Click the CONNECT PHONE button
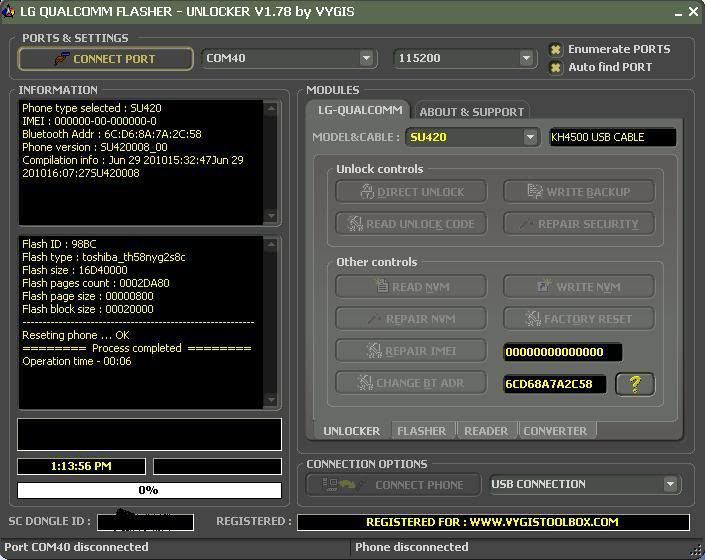Viewport: 705px width, 560px height. (393, 485)
